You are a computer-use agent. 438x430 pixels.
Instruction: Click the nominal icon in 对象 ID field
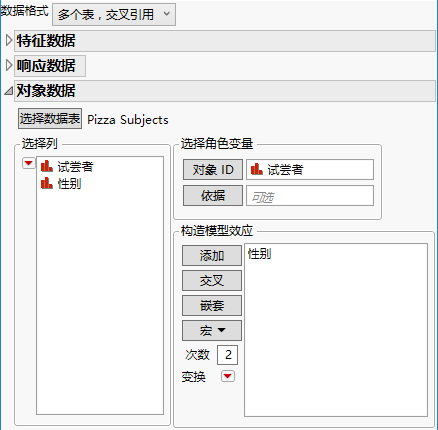pyautogui.click(x=257, y=169)
